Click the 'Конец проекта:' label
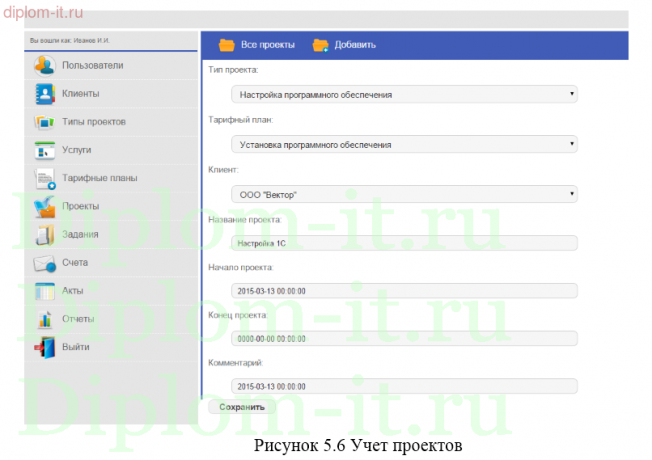Viewport: 652px width, 460px height. coord(238,315)
